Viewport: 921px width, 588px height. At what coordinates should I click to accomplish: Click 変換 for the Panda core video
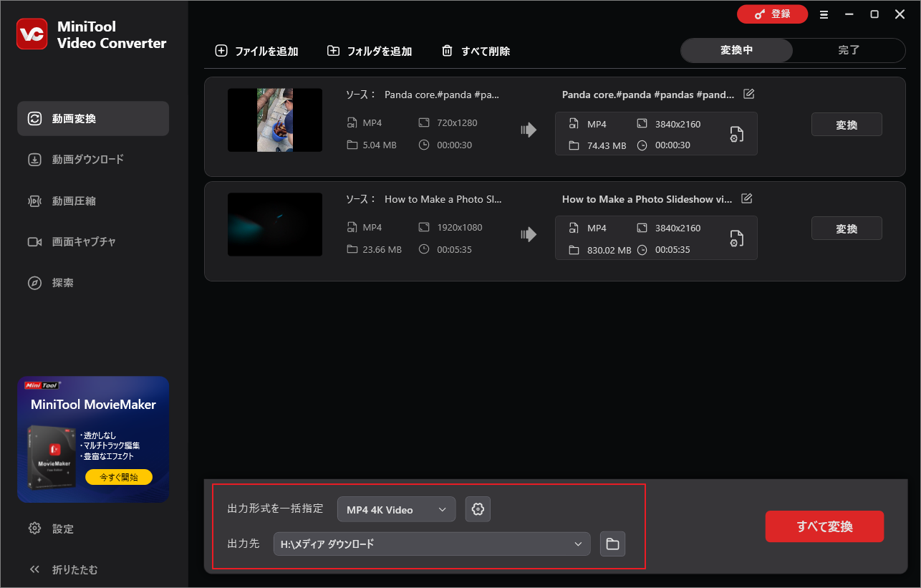pyautogui.click(x=847, y=125)
